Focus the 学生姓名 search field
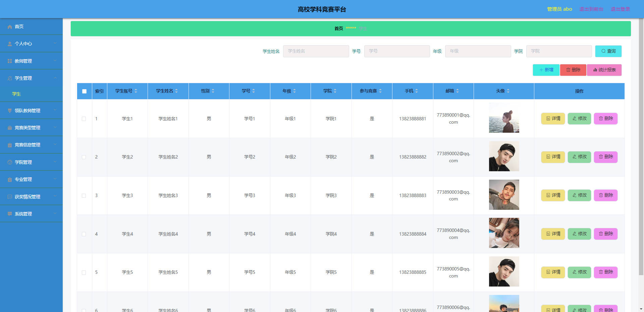The height and width of the screenshot is (312, 644). (316, 51)
